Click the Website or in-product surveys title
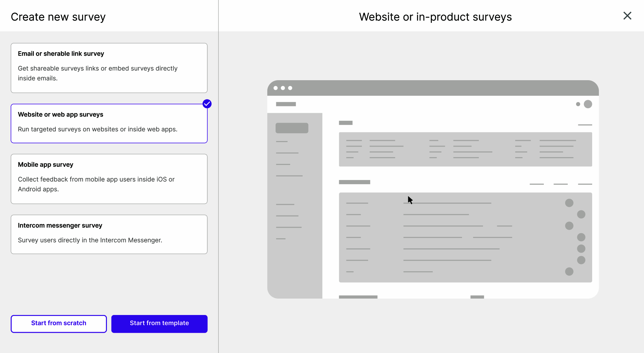Image resolution: width=644 pixels, height=353 pixels. [435, 16]
